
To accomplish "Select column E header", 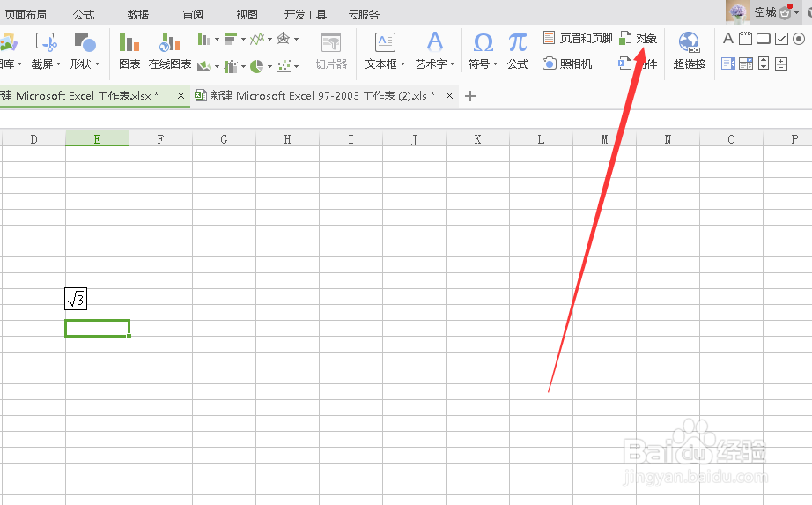I will 98,139.
